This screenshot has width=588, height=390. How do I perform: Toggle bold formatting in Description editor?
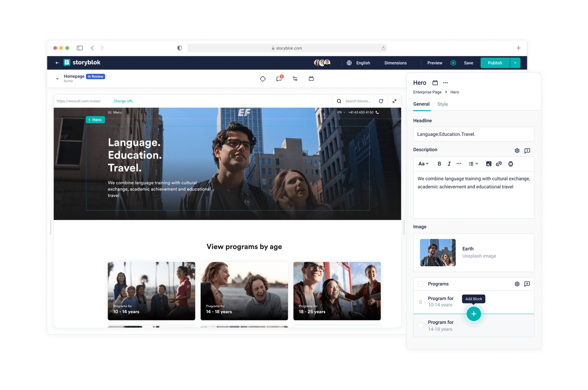coord(439,164)
